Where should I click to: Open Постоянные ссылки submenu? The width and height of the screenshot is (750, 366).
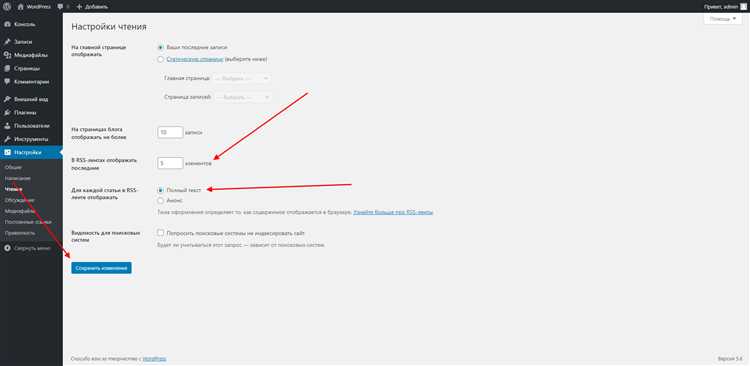pos(28,222)
